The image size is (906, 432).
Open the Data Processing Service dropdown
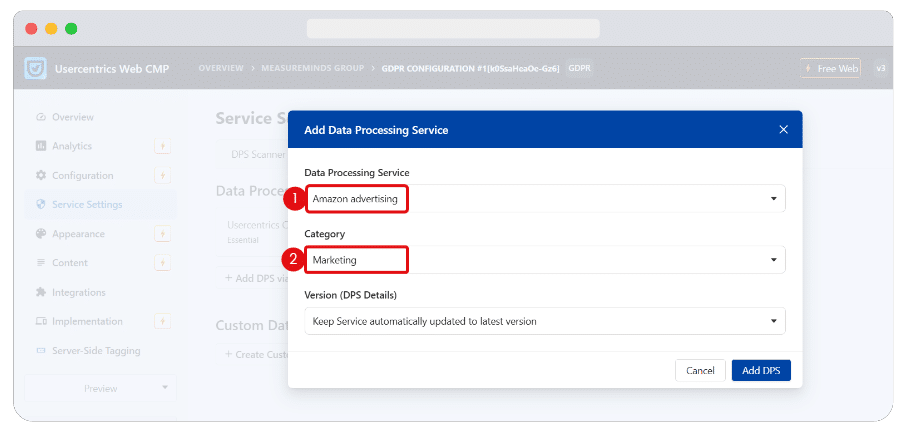(545, 199)
